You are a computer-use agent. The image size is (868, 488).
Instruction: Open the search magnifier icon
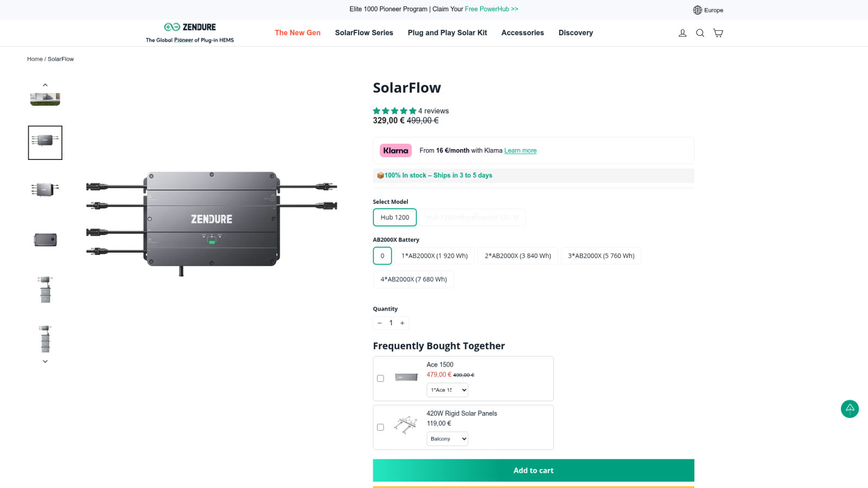point(700,33)
